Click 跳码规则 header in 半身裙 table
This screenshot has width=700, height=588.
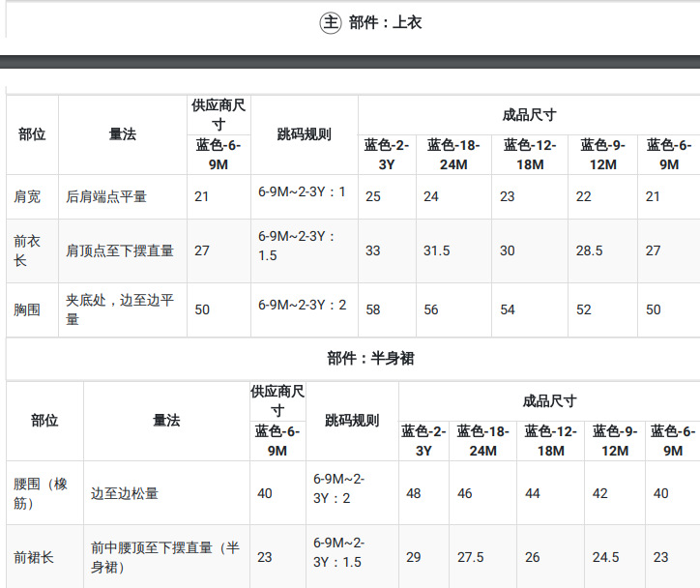pyautogui.click(x=352, y=421)
